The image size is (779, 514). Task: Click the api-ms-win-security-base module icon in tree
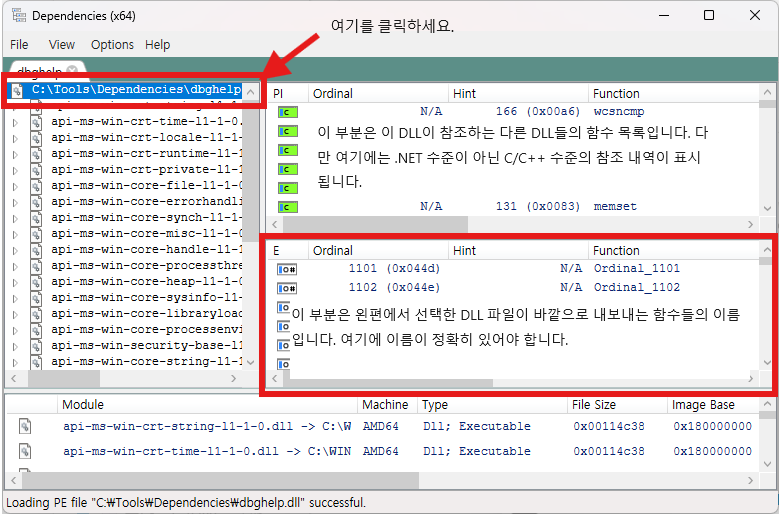click(x=36, y=346)
